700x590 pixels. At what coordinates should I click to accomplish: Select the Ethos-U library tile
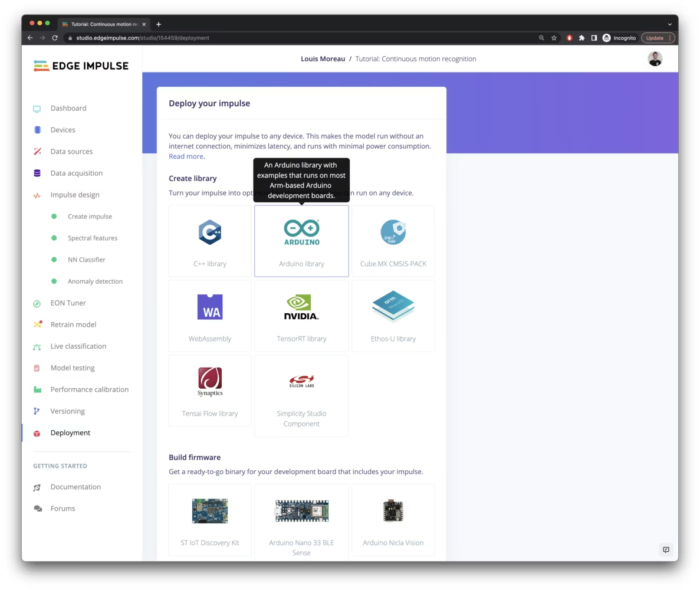click(x=393, y=316)
